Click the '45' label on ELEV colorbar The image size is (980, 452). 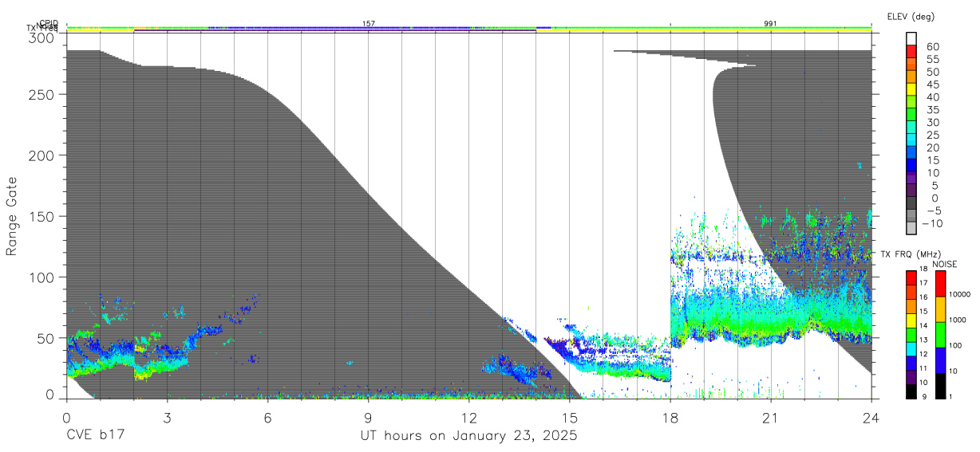coord(932,85)
